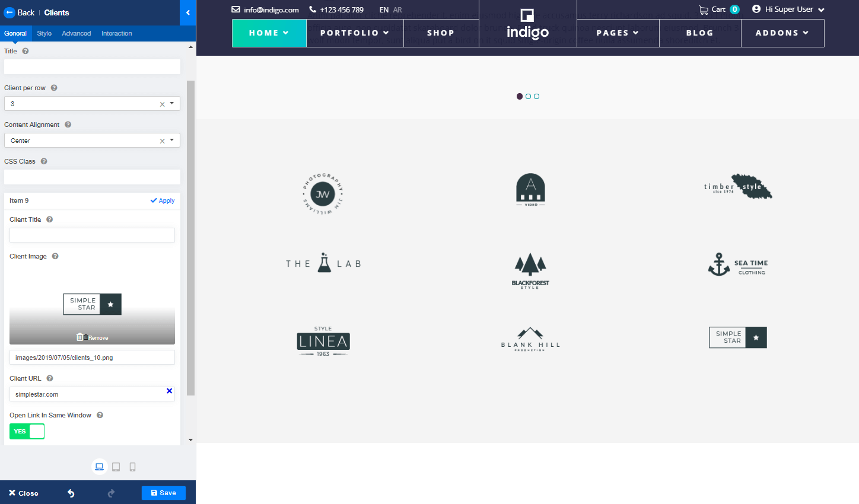Click the Blackforest Style client logo

(x=530, y=270)
